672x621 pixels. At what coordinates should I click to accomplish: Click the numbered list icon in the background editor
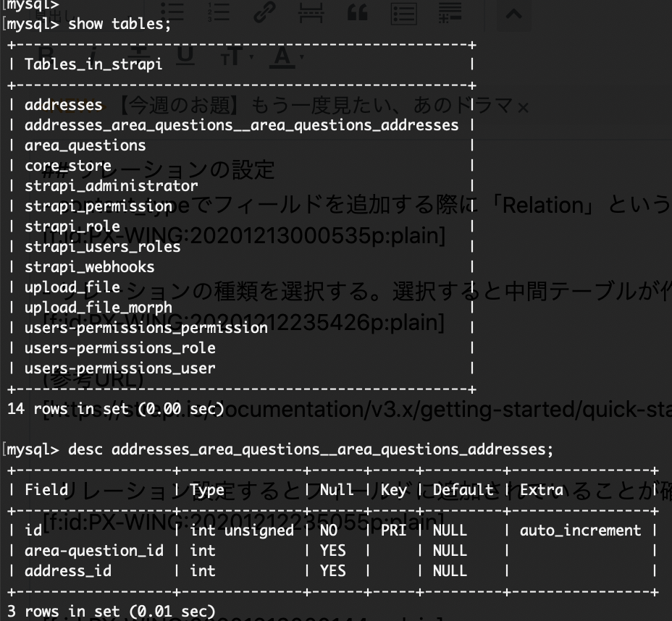(219, 12)
